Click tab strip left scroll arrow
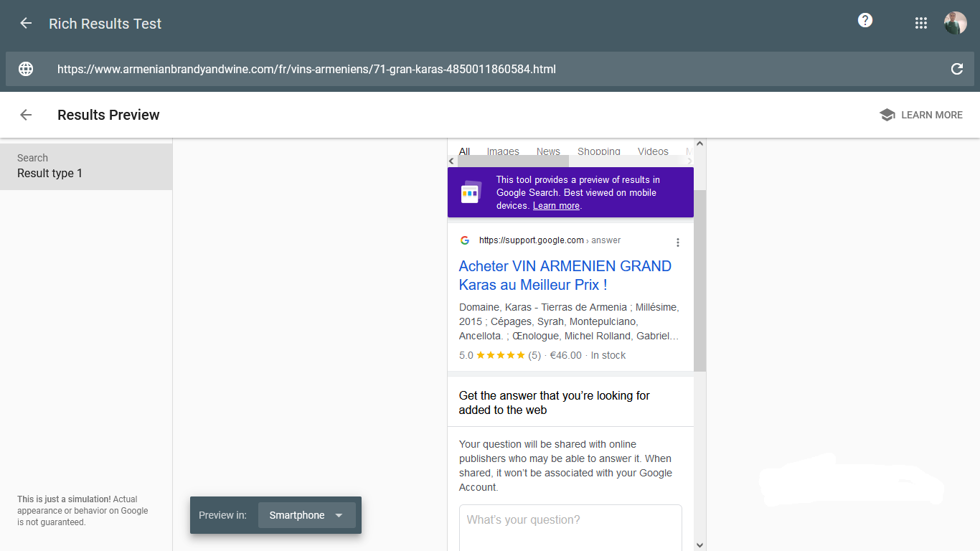The width and height of the screenshot is (980, 551). point(452,161)
